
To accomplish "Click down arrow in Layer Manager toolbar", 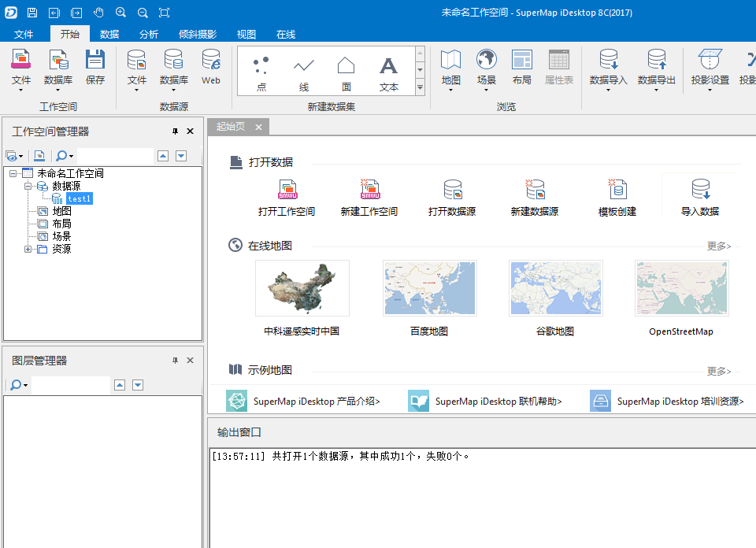I will tap(138, 384).
